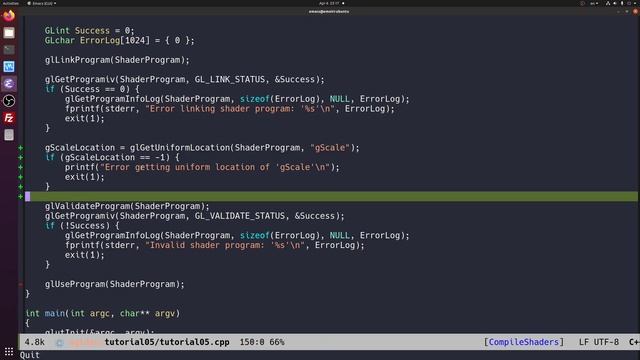This screenshot has width=640, height=360.
Task: Open the blue waveform app dock icon
Action: coord(9,67)
